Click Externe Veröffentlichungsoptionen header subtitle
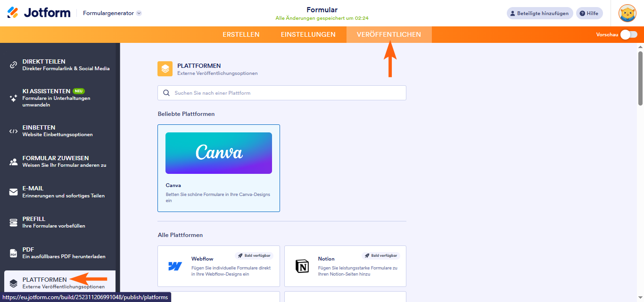644x302 pixels. [217, 73]
